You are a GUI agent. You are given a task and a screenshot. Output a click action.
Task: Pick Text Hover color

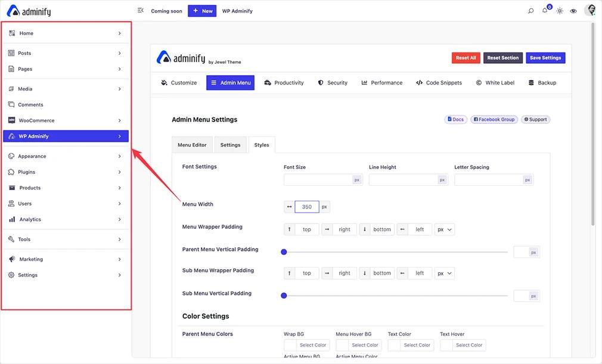tap(463, 345)
